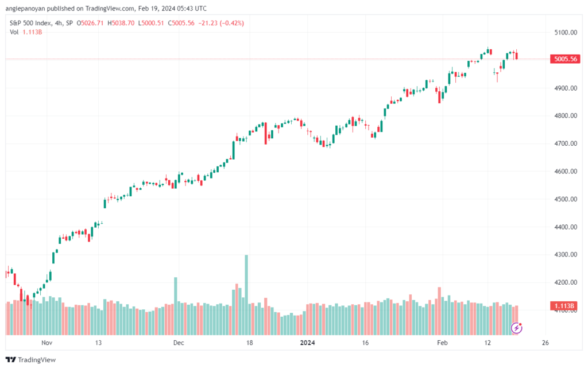Click the 4500.00 price axis label
Screen dimensions: 588x369
566,199
